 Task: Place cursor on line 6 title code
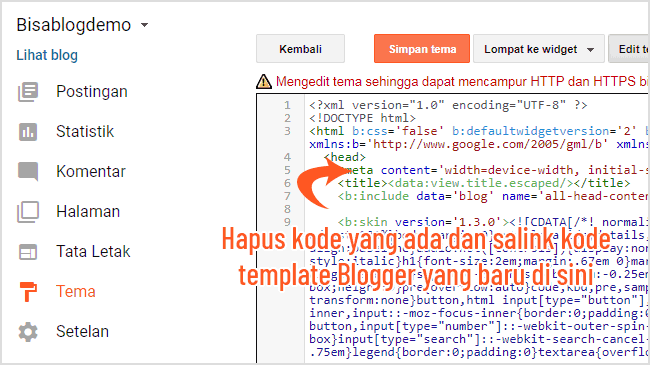[x=484, y=183]
